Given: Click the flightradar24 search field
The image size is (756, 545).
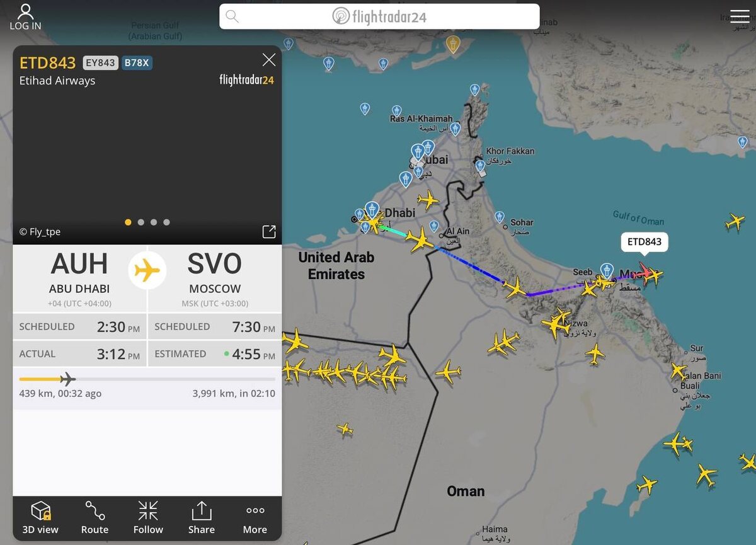Looking at the screenshot, I should (x=379, y=16).
